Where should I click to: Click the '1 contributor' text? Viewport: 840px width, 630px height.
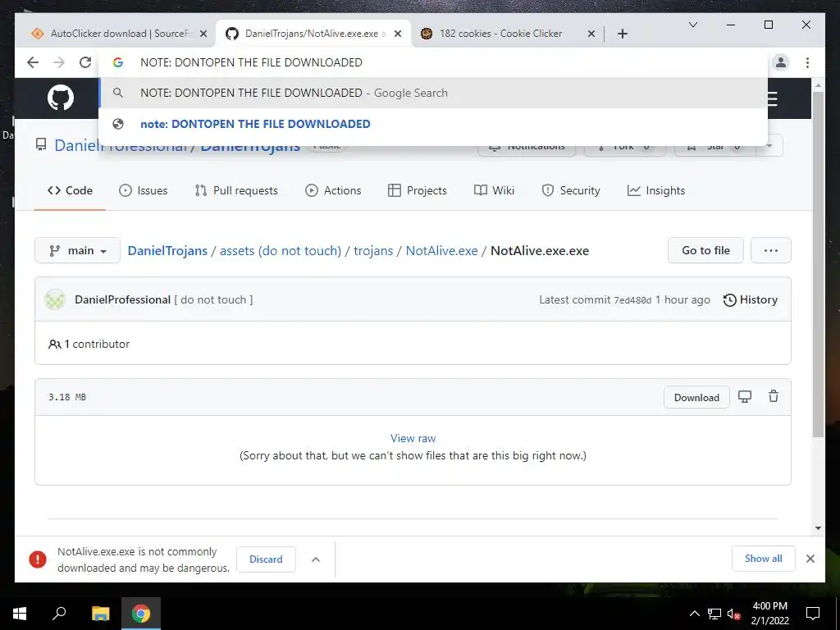click(97, 344)
